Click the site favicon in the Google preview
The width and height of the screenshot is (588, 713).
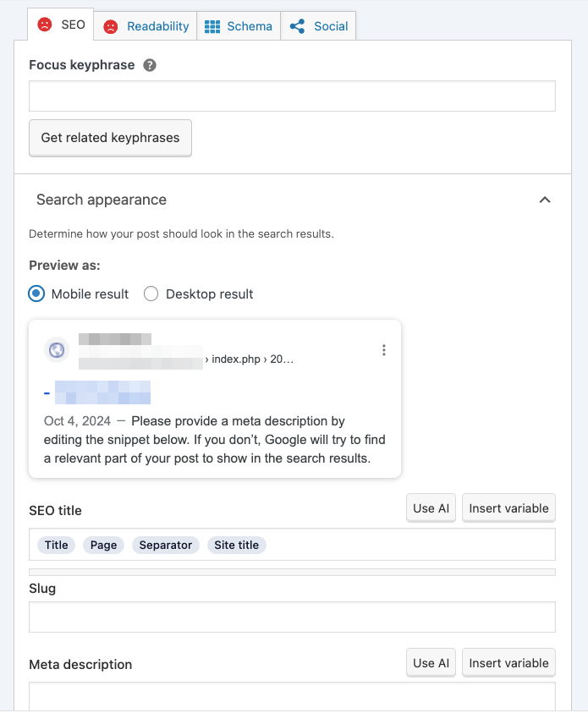tap(56, 349)
